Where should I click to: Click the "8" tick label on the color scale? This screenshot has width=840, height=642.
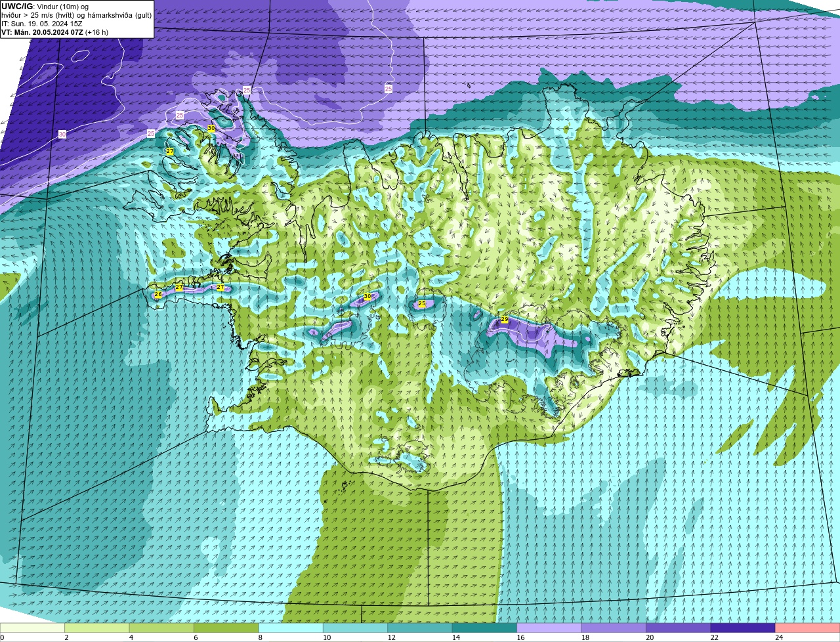[260, 637]
